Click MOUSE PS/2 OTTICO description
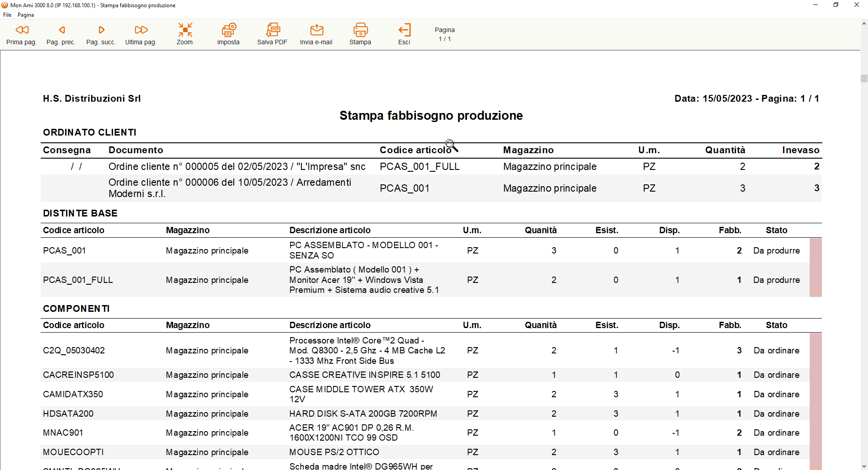The width and height of the screenshot is (868, 470). 334,452
